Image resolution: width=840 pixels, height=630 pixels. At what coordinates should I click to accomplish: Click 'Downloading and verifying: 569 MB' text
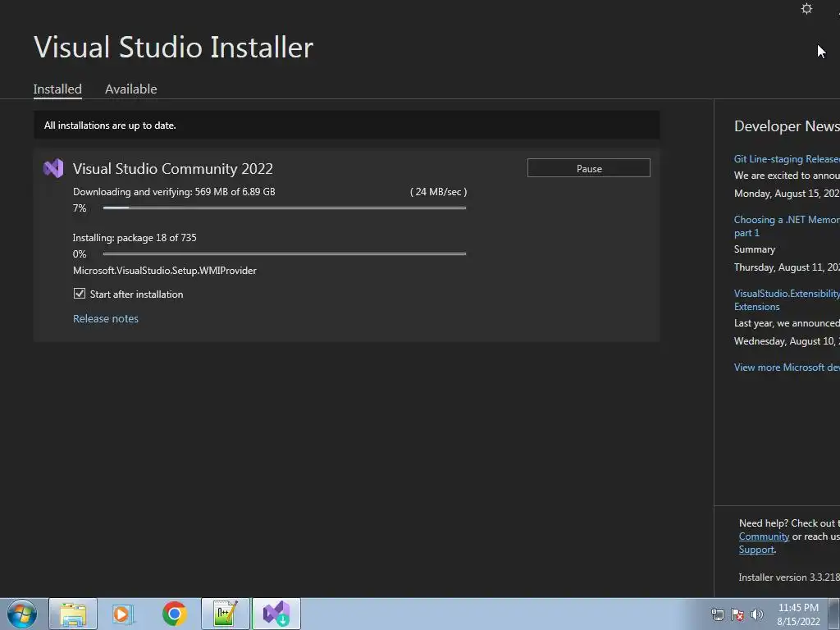pyautogui.click(x=174, y=192)
